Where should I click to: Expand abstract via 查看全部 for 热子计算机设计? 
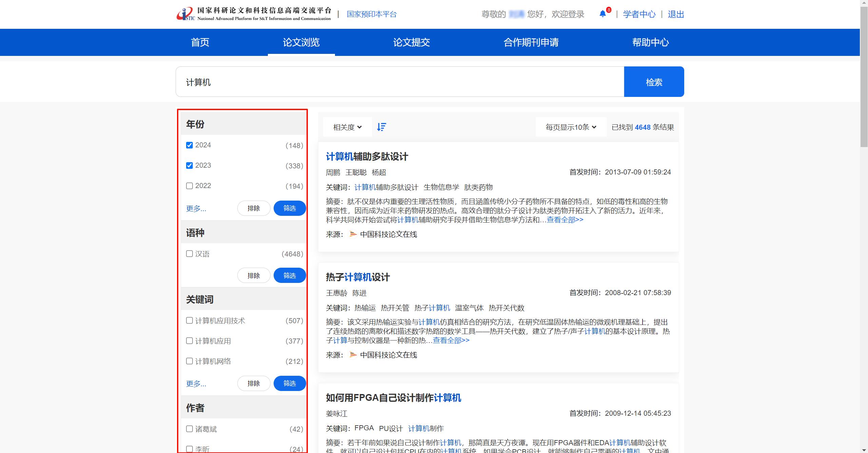(x=451, y=341)
